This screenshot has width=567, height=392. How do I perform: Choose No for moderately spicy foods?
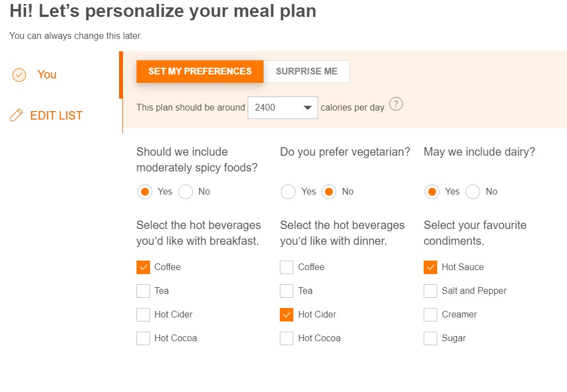click(186, 192)
